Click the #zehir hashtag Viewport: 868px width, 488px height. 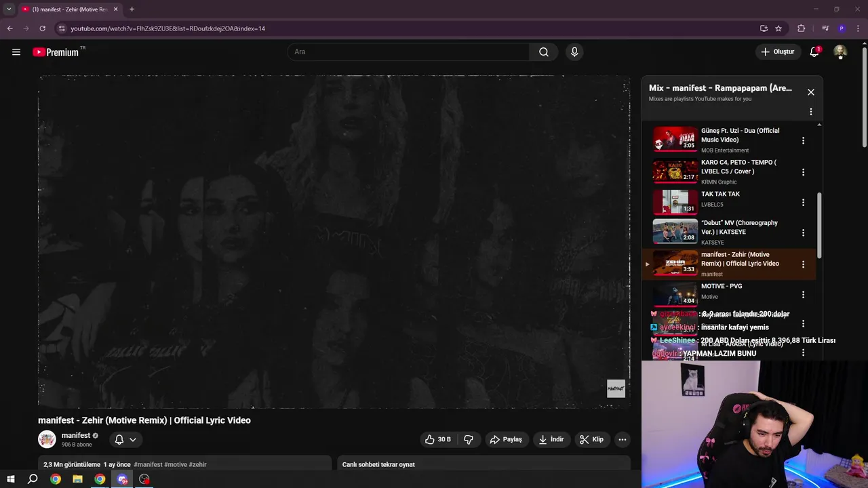coord(198,465)
